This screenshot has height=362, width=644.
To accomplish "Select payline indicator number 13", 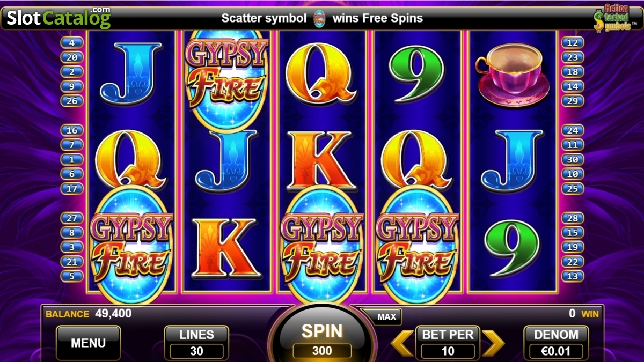I will pos(572,276).
